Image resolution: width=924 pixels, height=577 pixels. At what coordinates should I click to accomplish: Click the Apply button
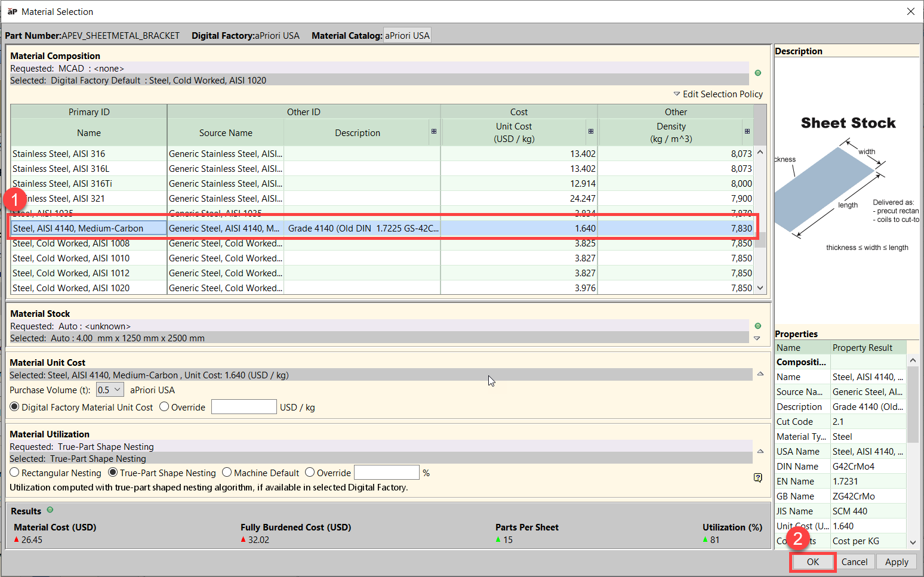(897, 561)
